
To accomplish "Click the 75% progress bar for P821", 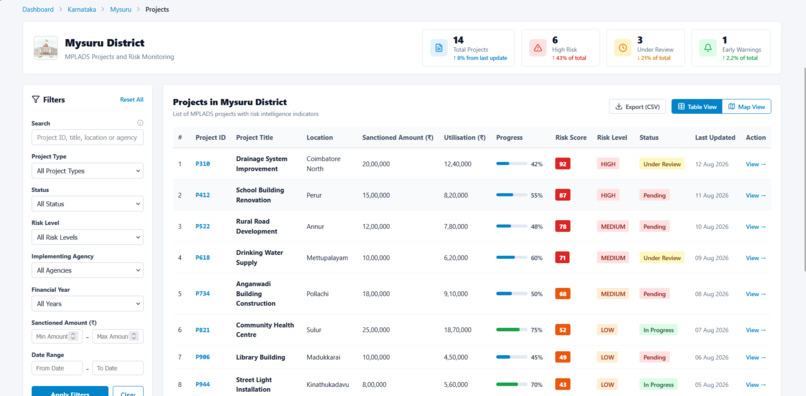I will (511, 330).
